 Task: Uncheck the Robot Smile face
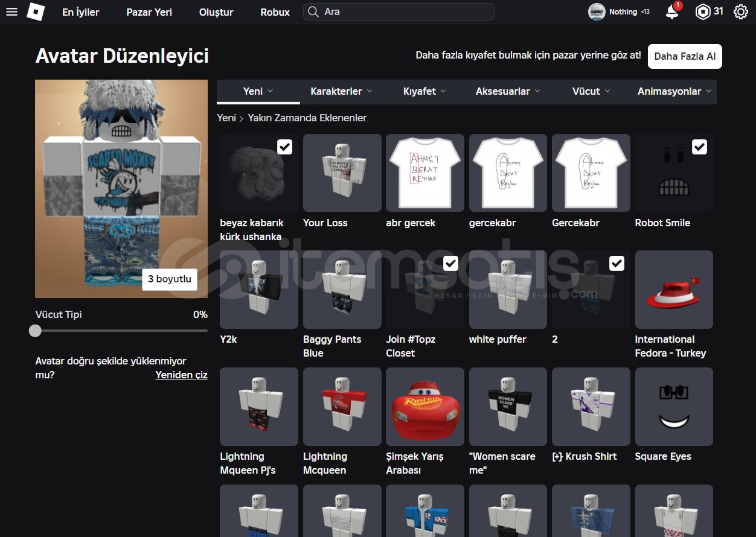pos(699,147)
